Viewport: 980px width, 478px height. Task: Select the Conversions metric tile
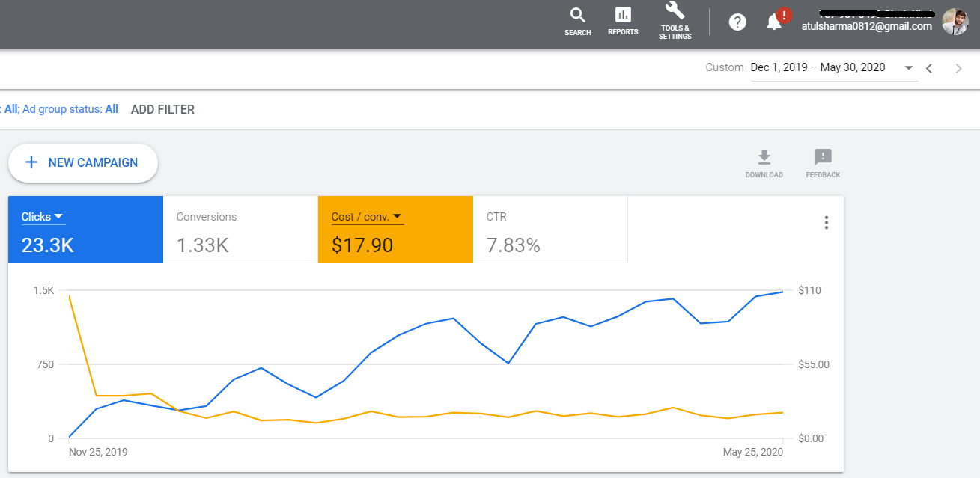pyautogui.click(x=240, y=230)
